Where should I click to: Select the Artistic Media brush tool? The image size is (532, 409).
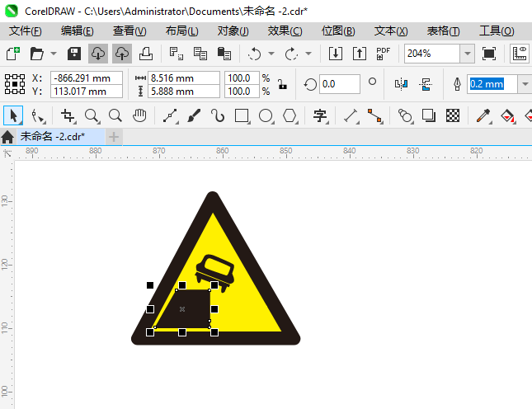pos(194,115)
